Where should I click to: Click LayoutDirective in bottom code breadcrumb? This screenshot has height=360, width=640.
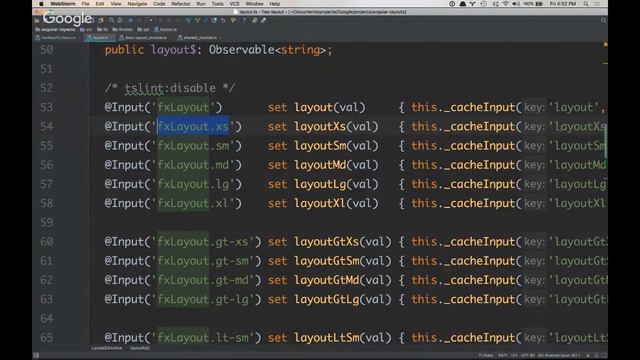point(107,348)
